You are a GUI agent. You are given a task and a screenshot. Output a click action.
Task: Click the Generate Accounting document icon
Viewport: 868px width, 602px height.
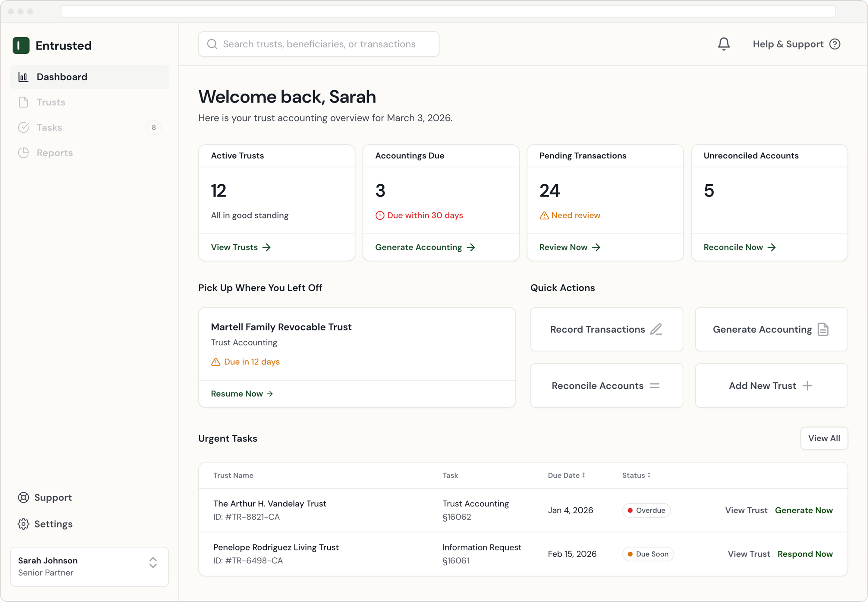click(x=823, y=329)
